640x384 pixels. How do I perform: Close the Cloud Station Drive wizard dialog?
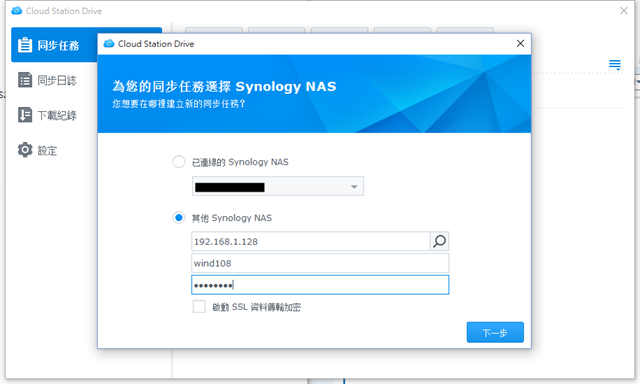(x=520, y=43)
